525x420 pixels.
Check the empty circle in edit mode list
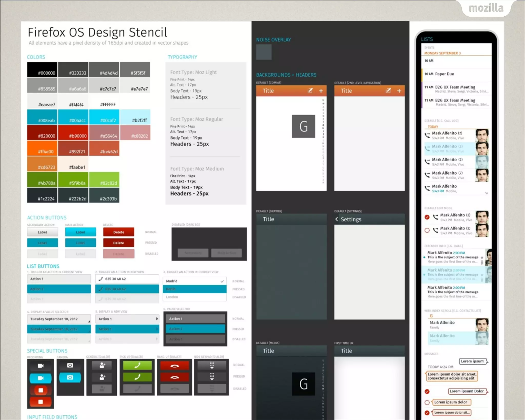427,230
